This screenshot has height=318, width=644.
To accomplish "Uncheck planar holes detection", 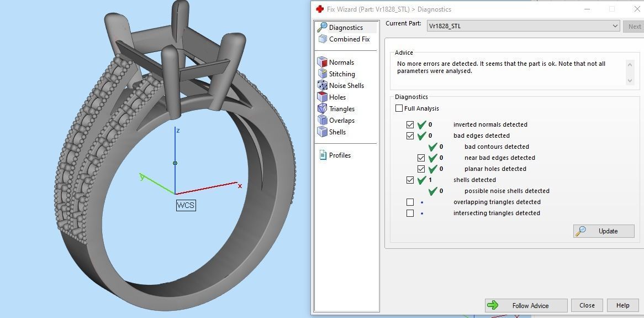I will coord(421,169).
